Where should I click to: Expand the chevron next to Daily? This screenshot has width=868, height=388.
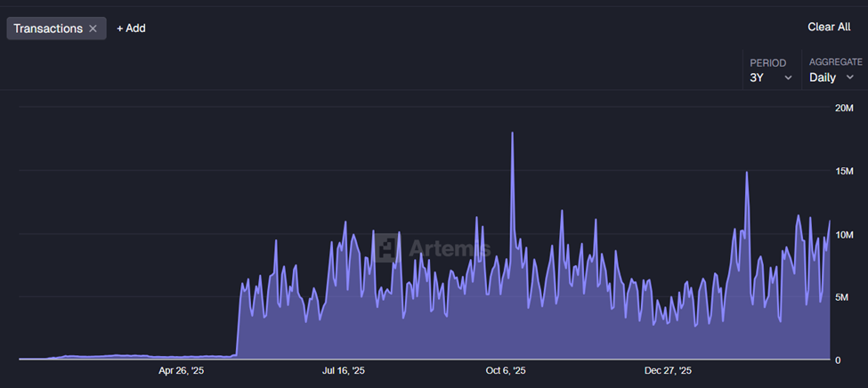click(x=849, y=78)
